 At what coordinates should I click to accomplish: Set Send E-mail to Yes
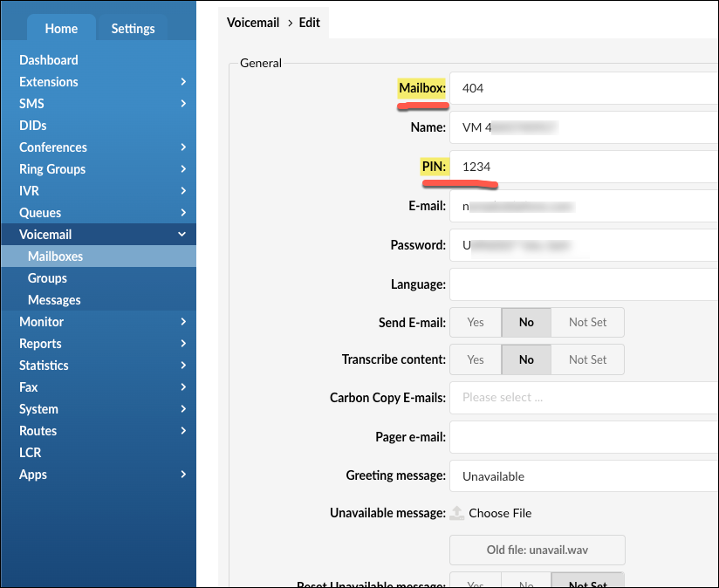tap(476, 322)
